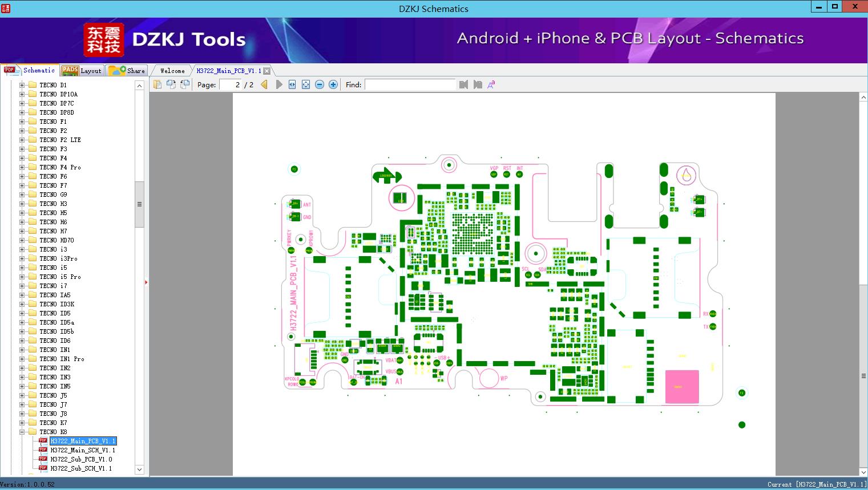This screenshot has width=868, height=490.
Task: Click the Page number input field
Action: coord(231,84)
